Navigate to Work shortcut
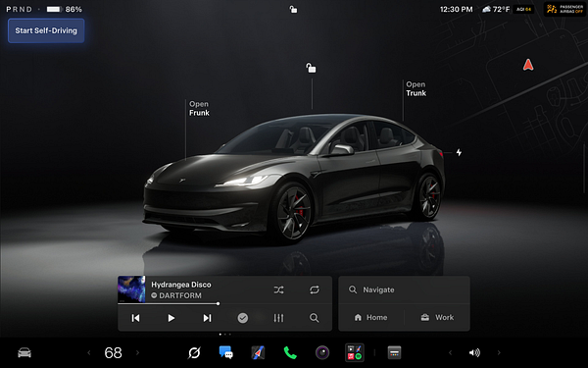Viewport: 588px width, 368px height. point(437,317)
